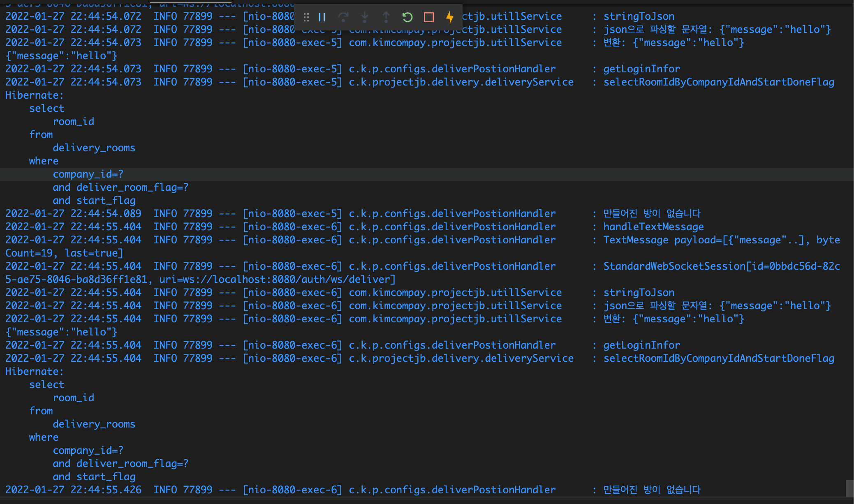Click getLoginInfor message on exec-5 thread
This screenshot has height=504, width=854.
pos(641,69)
